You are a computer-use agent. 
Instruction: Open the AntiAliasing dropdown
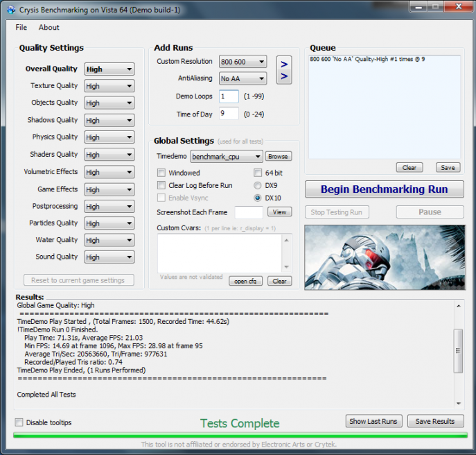click(x=243, y=78)
